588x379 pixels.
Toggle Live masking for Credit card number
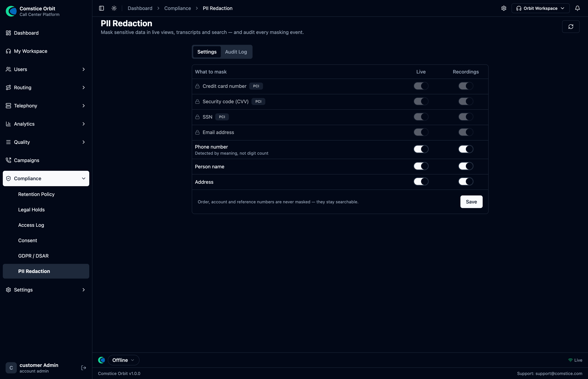(x=421, y=86)
